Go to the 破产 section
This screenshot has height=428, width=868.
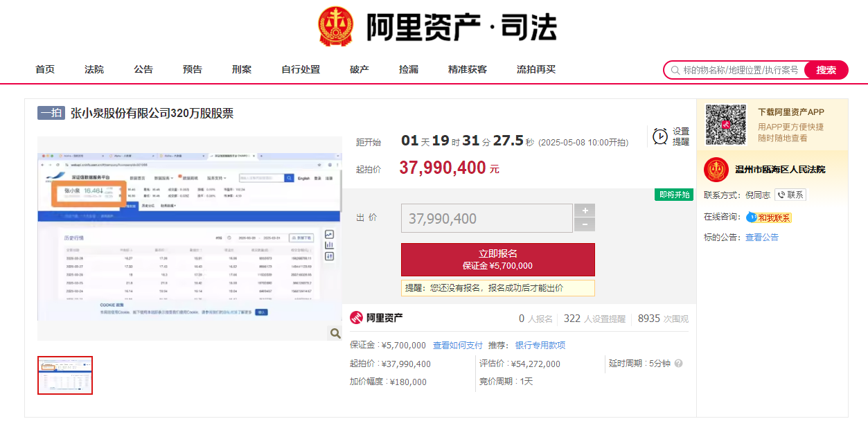(x=360, y=69)
